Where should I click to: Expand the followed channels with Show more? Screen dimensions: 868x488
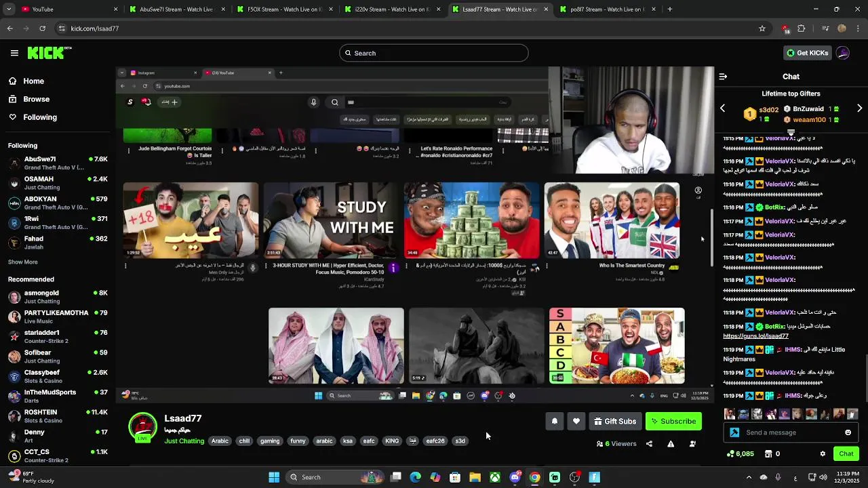(x=23, y=262)
